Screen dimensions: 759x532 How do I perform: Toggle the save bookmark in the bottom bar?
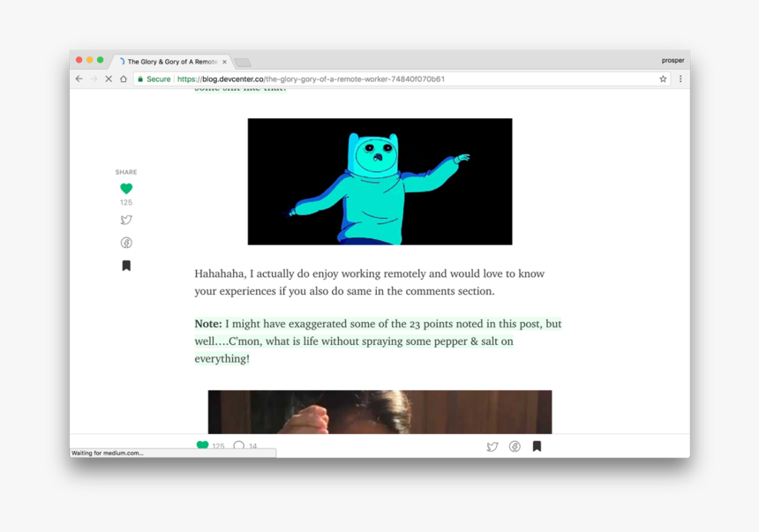537,446
